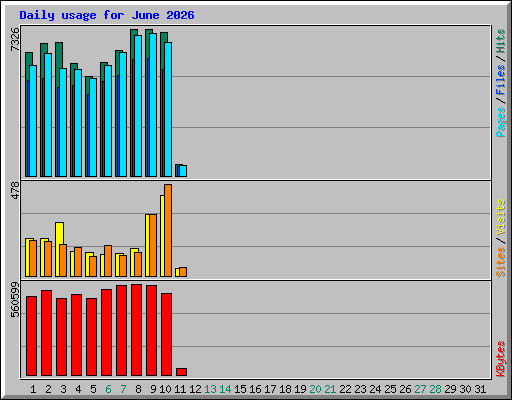Click the green Hits legend label
This screenshot has width=512, height=400.
pos(500,41)
